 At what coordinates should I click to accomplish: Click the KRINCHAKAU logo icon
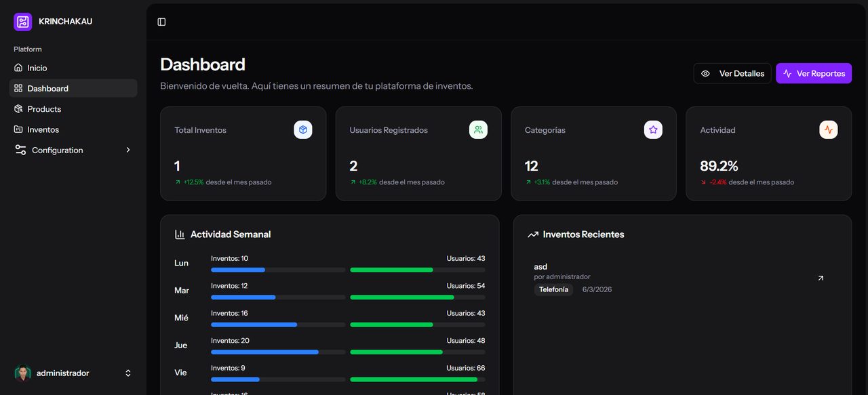point(22,22)
